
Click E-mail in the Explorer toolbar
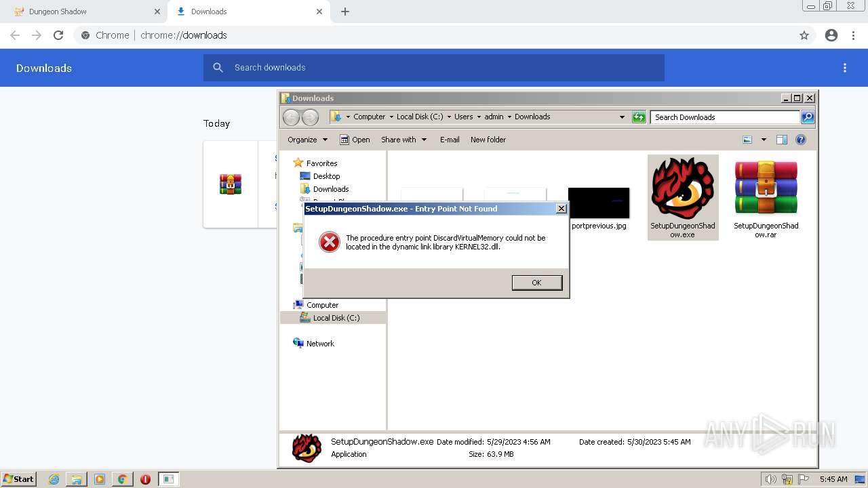pyautogui.click(x=450, y=140)
